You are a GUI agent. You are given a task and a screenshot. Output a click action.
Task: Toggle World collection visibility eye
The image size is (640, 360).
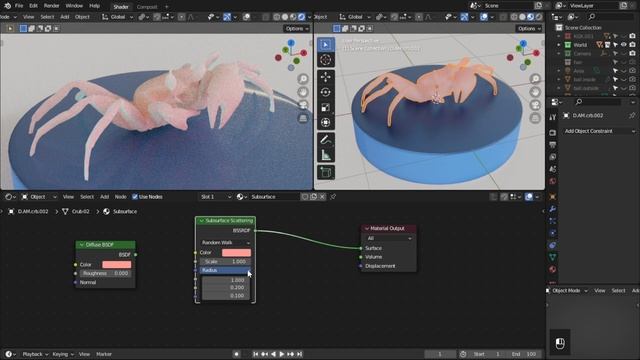point(624,44)
